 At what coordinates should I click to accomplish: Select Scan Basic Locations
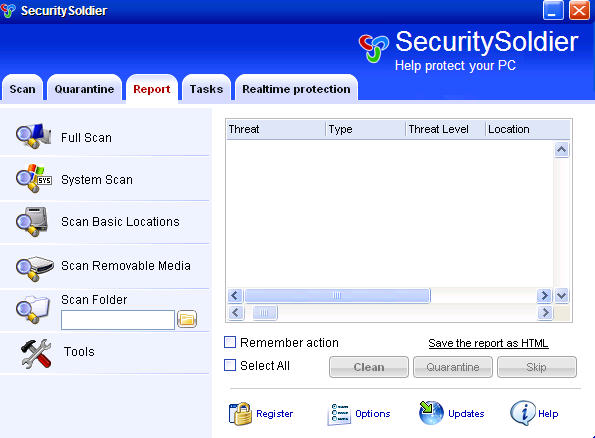120,222
